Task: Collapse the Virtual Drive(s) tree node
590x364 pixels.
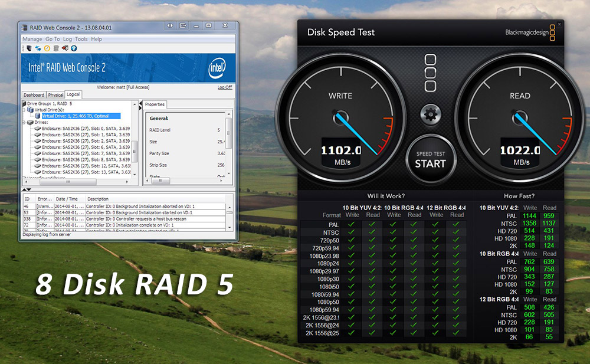Action: pyautogui.click(x=24, y=110)
